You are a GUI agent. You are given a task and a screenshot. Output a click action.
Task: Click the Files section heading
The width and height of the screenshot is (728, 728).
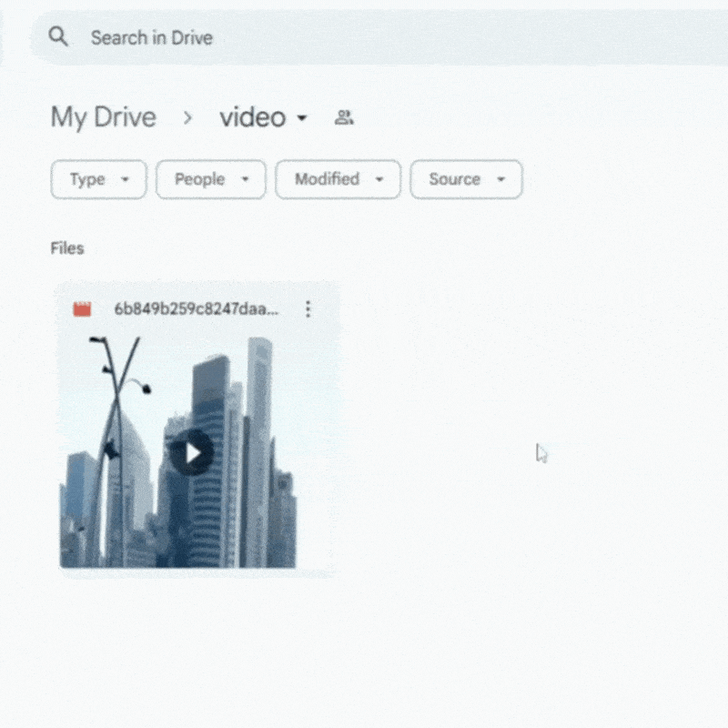pos(66,248)
